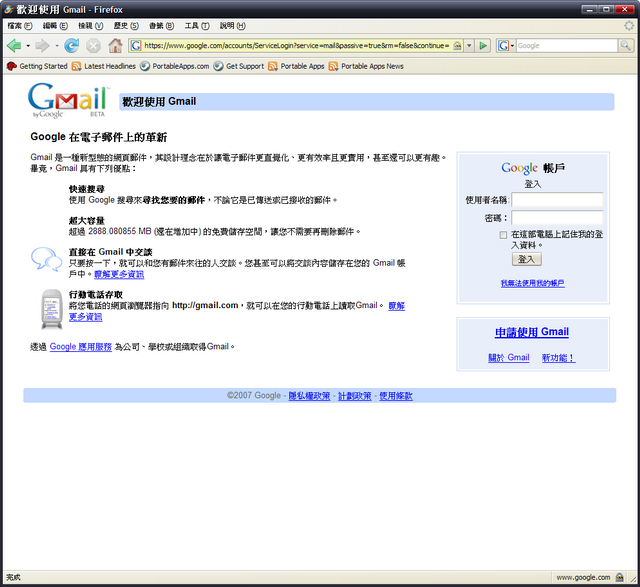Click the chat bubbles icon
This screenshot has width=640, height=587.
click(47, 259)
